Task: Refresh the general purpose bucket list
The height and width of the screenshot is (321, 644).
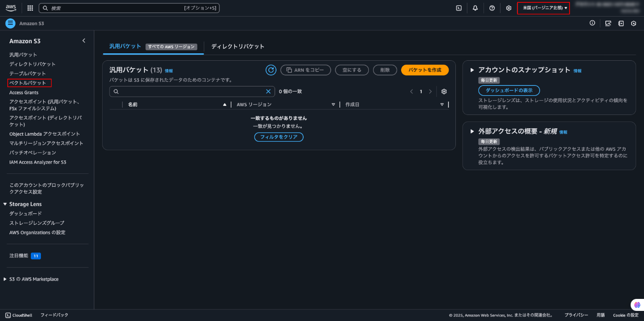Action: [x=271, y=70]
